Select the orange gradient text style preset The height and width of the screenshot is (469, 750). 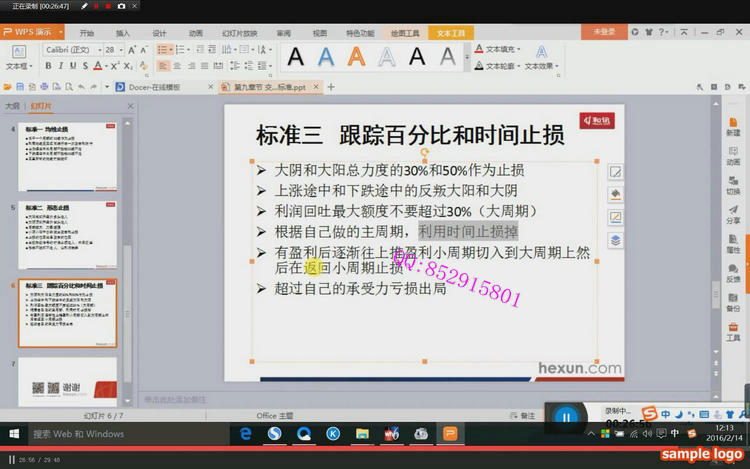coord(356,57)
